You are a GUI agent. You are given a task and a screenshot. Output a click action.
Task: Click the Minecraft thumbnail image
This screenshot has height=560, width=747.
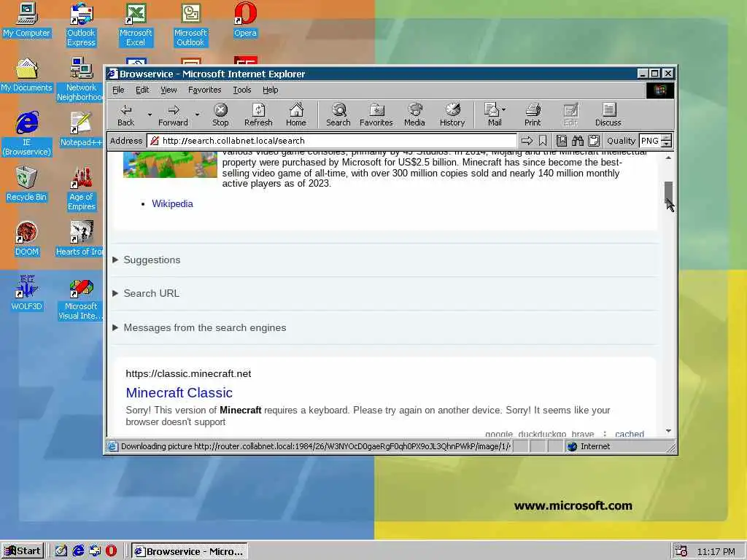point(170,164)
